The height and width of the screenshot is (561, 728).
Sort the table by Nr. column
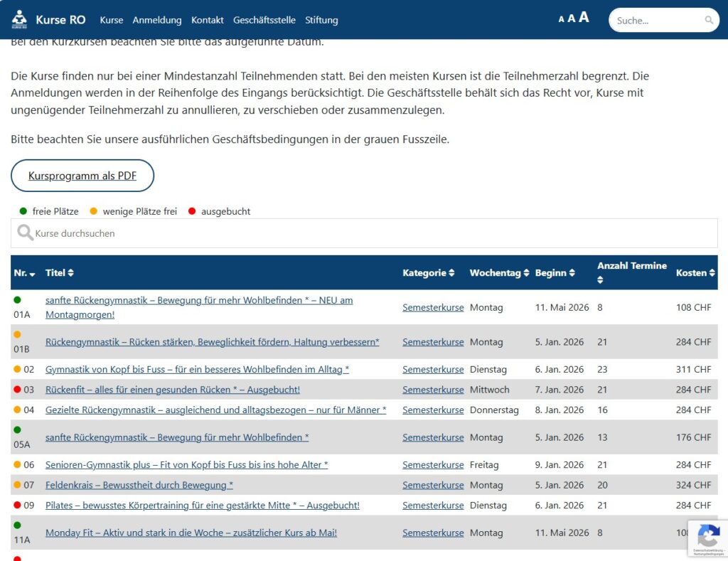(x=25, y=273)
